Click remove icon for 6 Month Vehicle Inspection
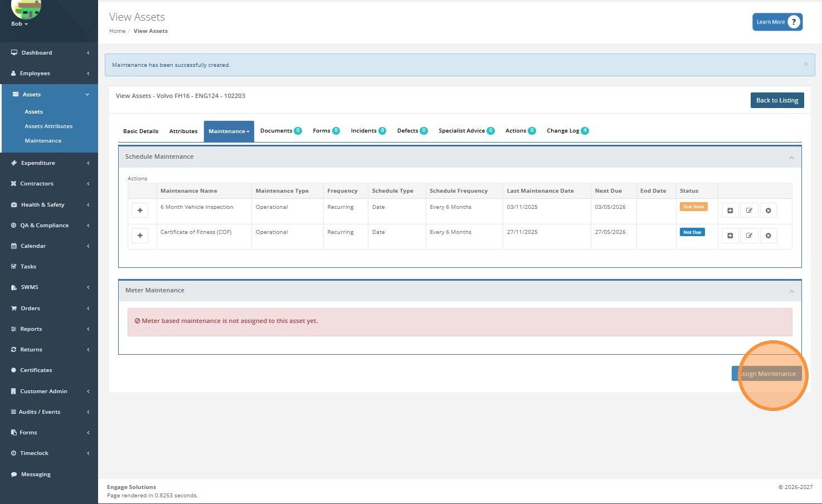 [x=768, y=211]
